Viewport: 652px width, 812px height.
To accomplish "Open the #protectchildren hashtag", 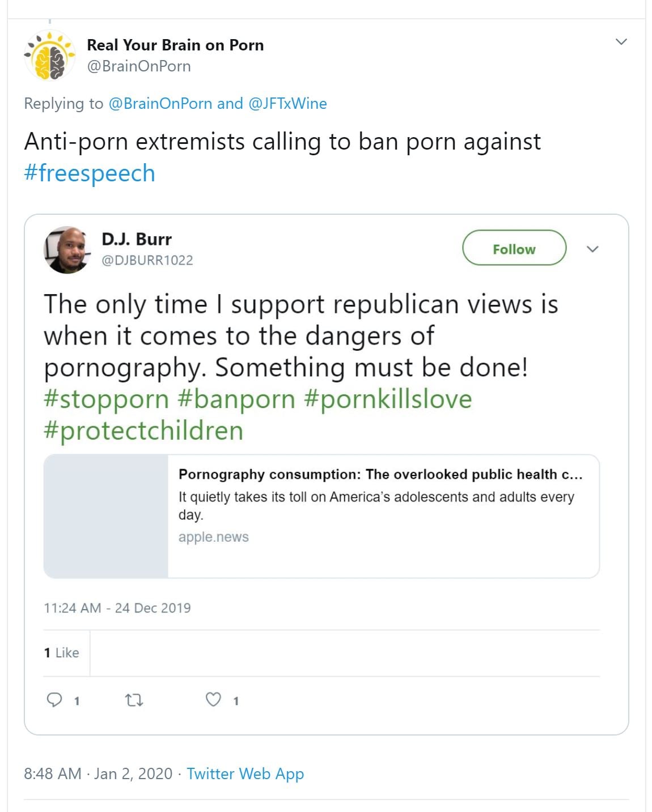I will [143, 430].
